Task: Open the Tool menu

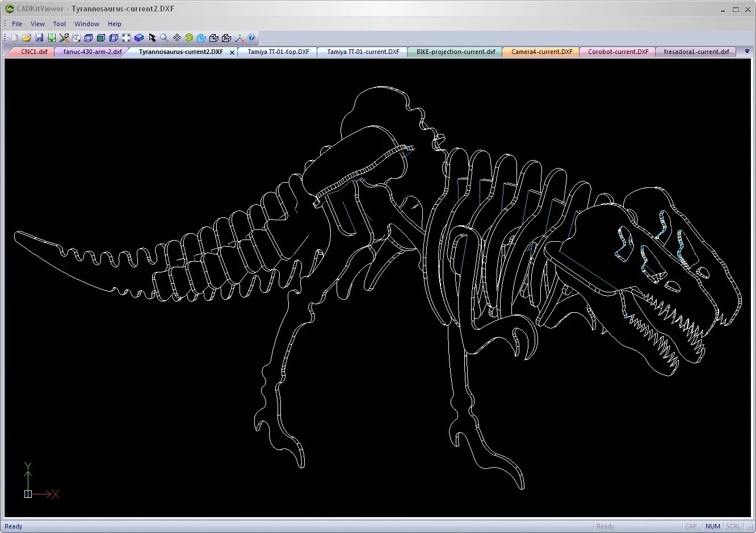Action: click(x=60, y=24)
